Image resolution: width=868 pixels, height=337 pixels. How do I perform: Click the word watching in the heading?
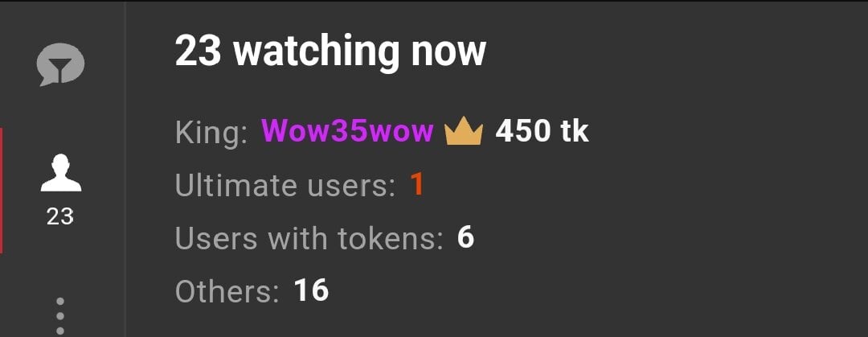(316, 53)
